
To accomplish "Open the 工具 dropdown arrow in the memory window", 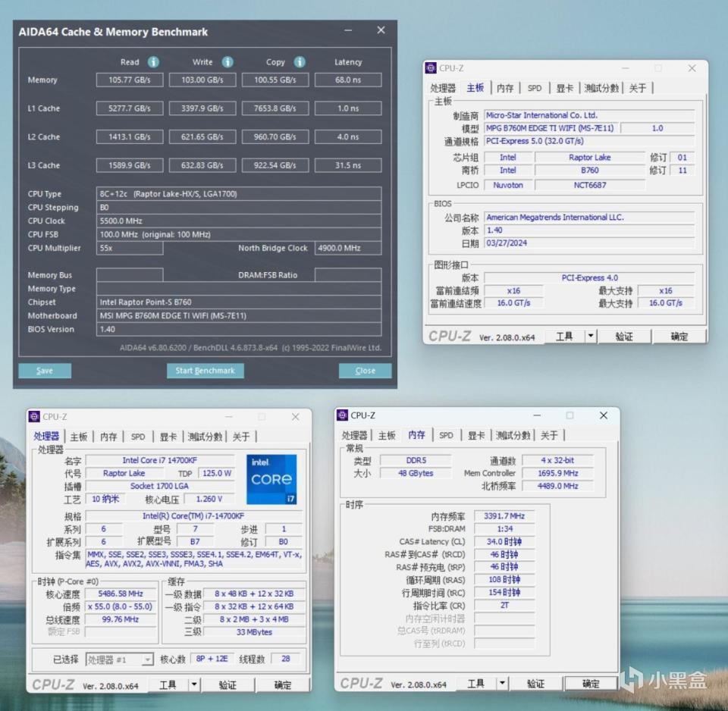I will tap(502, 683).
